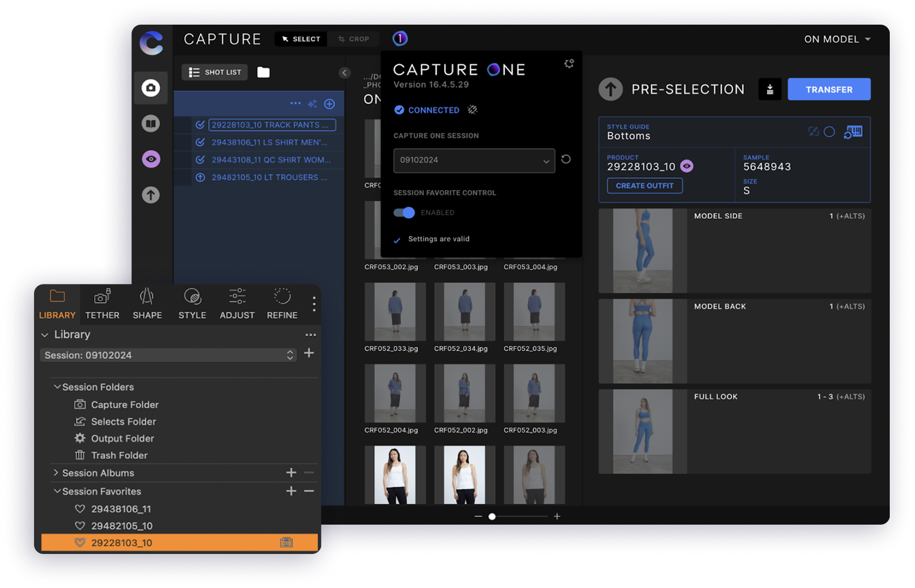This screenshot has height=588, width=915.
Task: Expand the Session Albums group
Action: (x=56, y=472)
